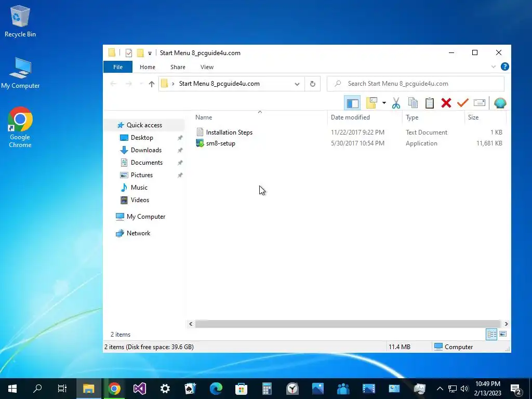Open the recent locations dropdown
The image size is (532, 399).
coord(141,84)
